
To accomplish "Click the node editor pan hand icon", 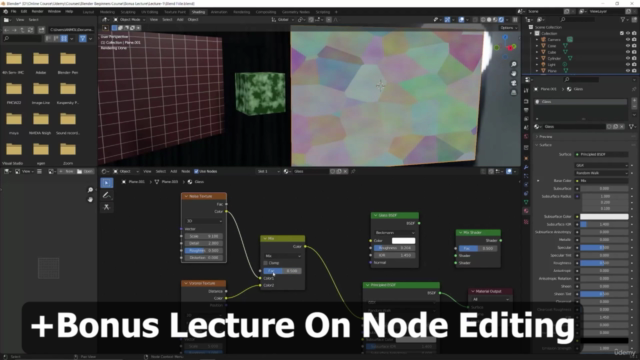I will (x=90, y=200).
